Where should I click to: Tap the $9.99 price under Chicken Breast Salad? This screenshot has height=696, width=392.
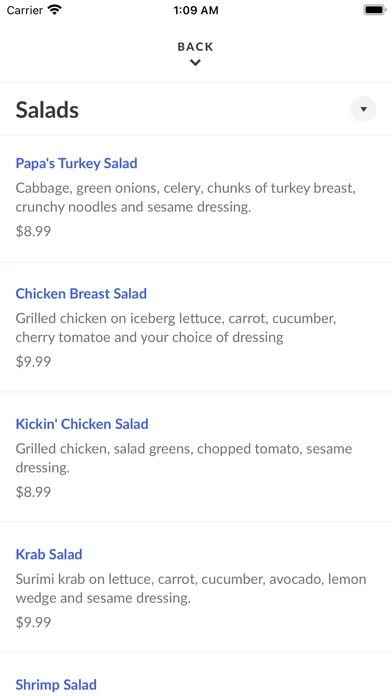point(33,361)
